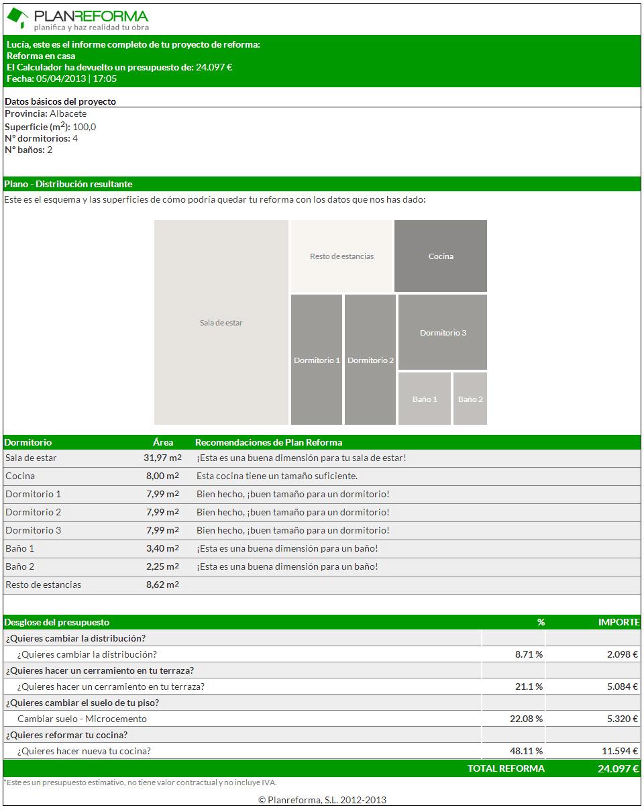
Task: Click the 'Desglose del presupuesto' heading
Action: pos(57,622)
